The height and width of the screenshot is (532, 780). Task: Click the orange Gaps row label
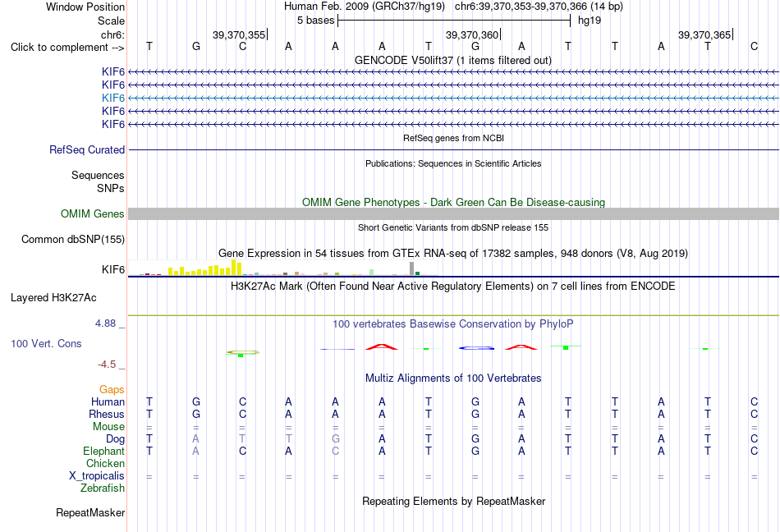[112, 389]
